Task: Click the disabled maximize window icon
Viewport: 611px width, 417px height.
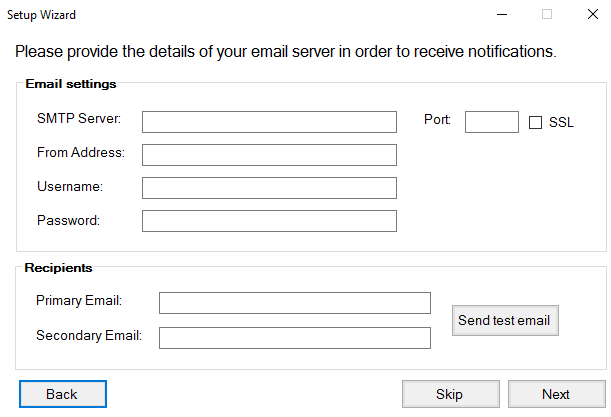Action: pos(547,14)
